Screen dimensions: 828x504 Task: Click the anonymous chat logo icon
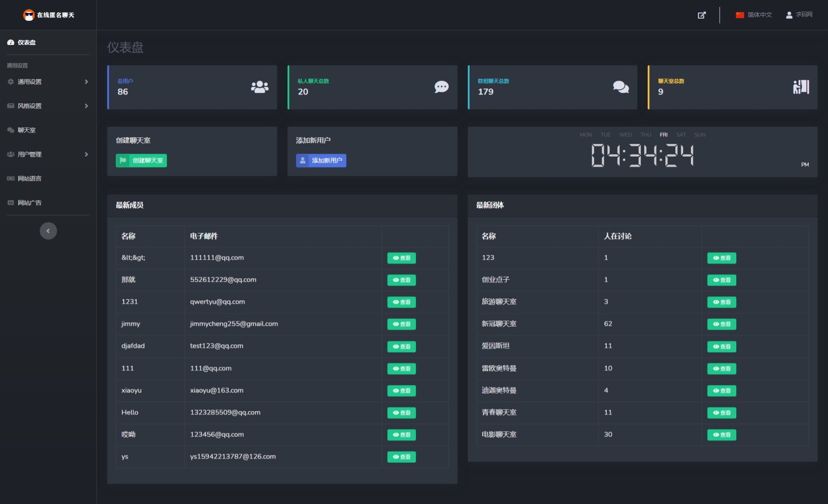point(29,15)
